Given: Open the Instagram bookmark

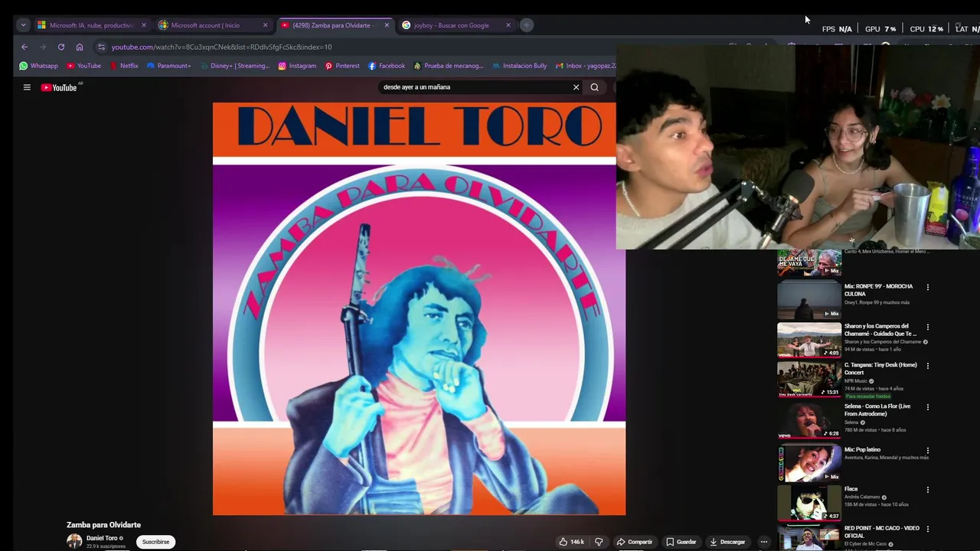Looking at the screenshot, I should click(297, 66).
